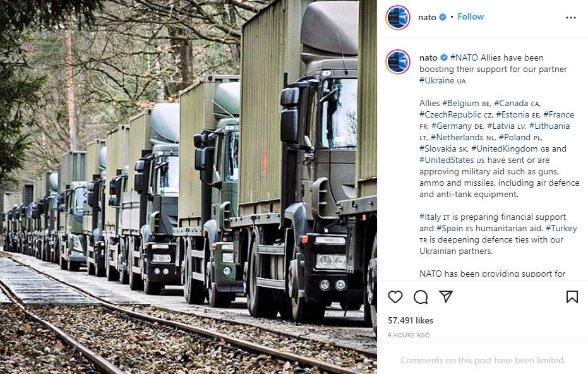The height and width of the screenshot is (374, 588).
Task: Open the #UnitedKingdom hashtag
Action: click(x=504, y=148)
